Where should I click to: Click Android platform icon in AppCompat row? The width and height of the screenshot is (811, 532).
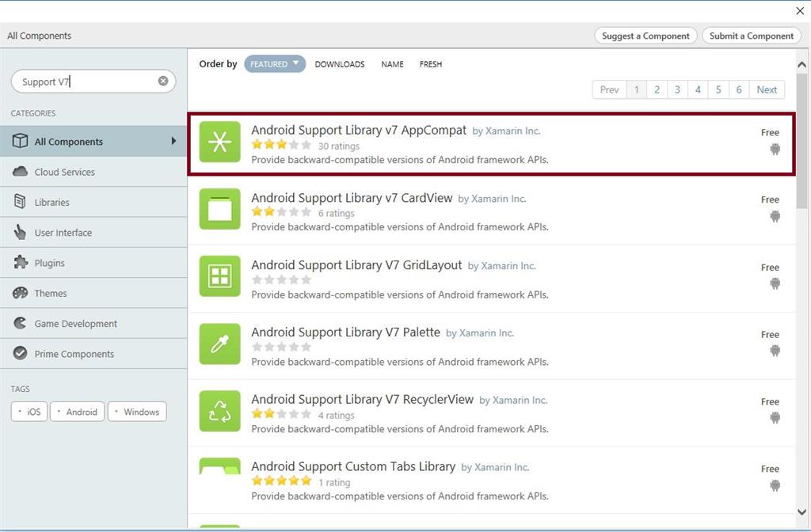tap(775, 149)
